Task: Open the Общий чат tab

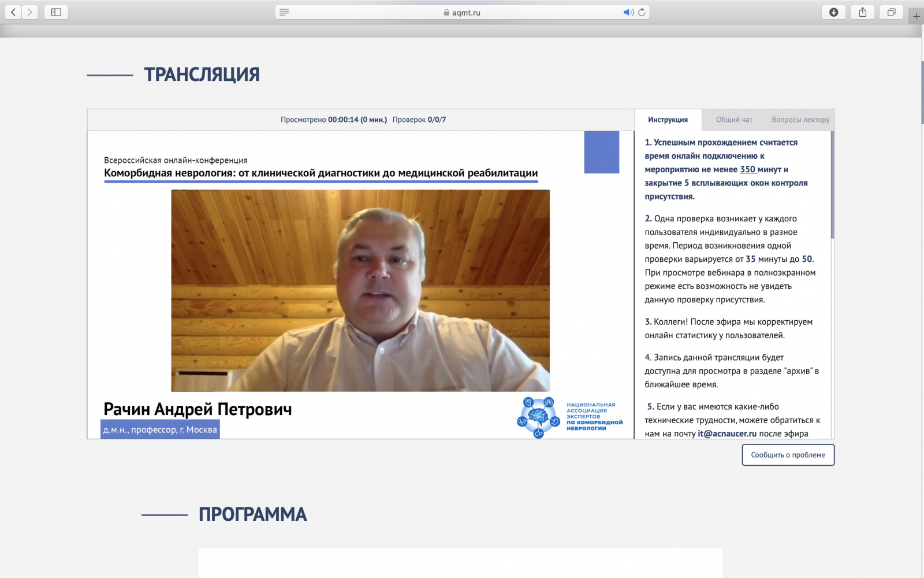Action: tap(734, 120)
